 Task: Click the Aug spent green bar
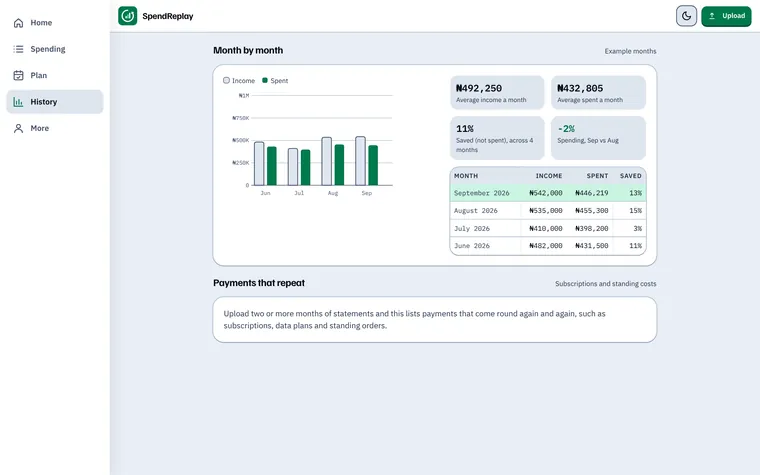339,165
